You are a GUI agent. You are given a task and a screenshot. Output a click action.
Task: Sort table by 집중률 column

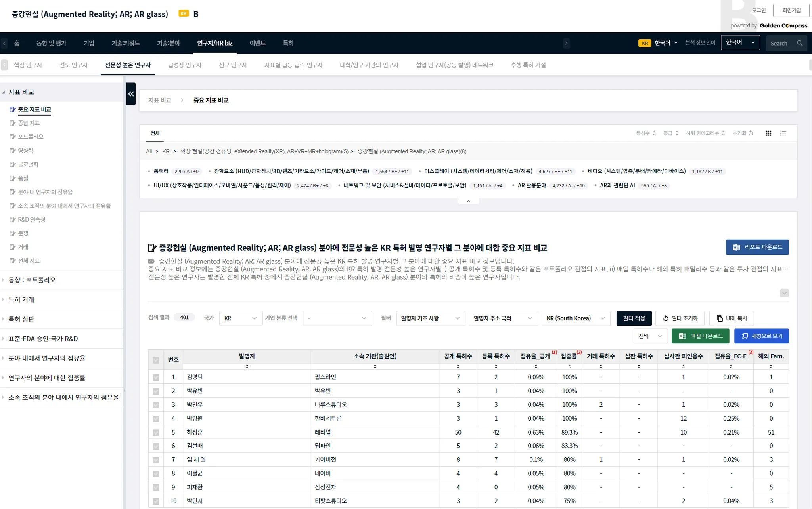pyautogui.click(x=569, y=366)
